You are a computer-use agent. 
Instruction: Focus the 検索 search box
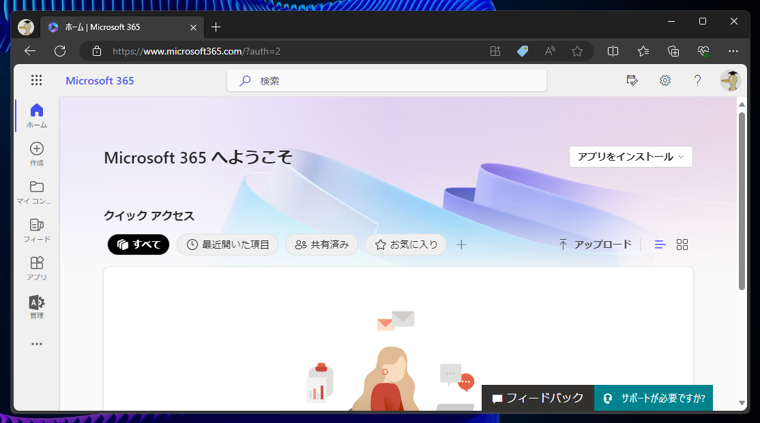(x=386, y=81)
